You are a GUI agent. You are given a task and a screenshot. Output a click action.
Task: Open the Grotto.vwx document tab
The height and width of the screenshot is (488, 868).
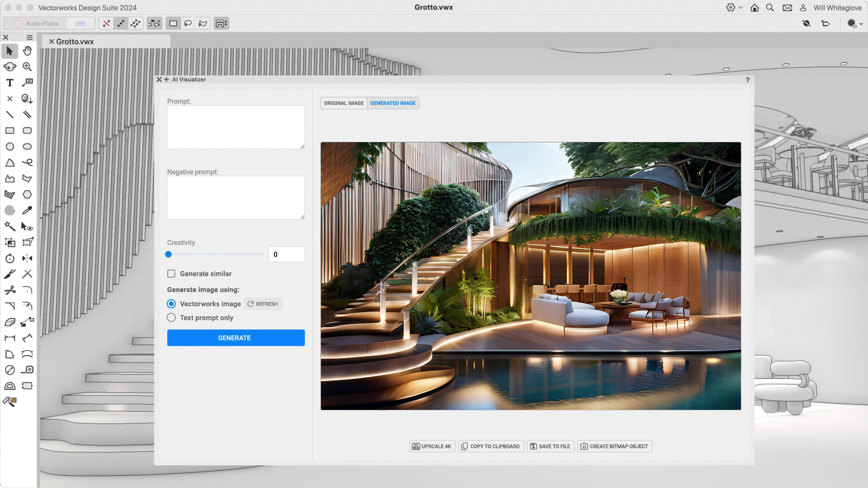tap(75, 42)
